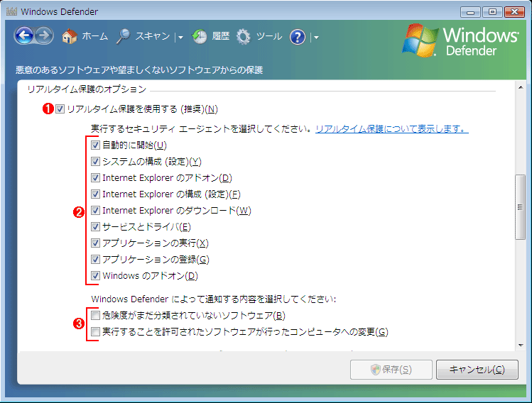Uncheck アプリケーションの登録 agent
This screenshot has height=403, width=532.
click(x=95, y=259)
